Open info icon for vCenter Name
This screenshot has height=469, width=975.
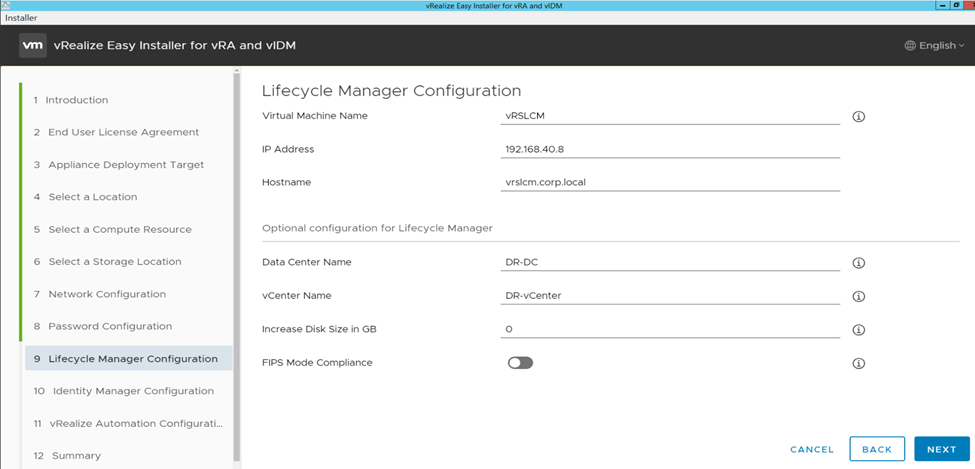[859, 297]
